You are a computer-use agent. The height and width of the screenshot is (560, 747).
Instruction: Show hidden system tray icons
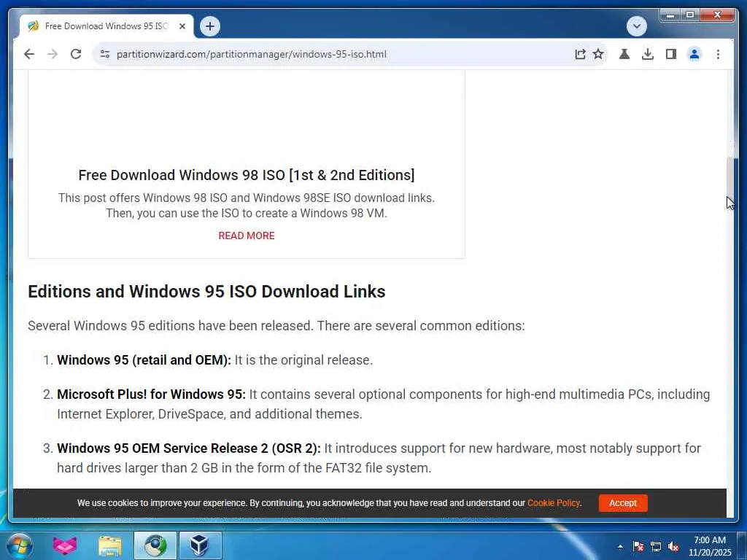coord(620,546)
